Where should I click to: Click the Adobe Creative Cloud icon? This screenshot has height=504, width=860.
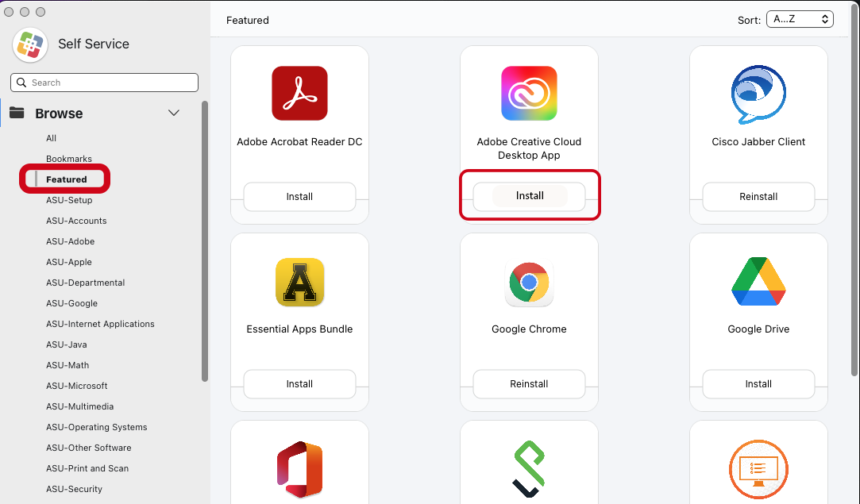click(529, 93)
